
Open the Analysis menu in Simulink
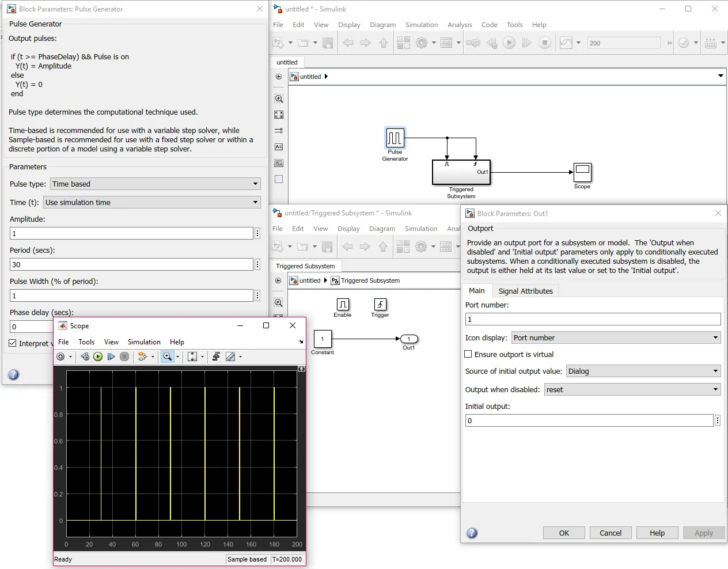459,25
